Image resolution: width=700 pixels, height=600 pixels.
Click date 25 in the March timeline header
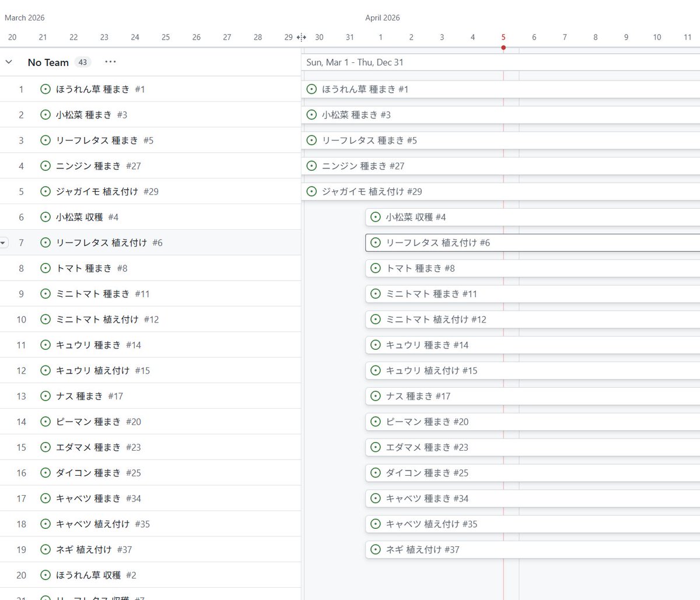click(x=166, y=37)
